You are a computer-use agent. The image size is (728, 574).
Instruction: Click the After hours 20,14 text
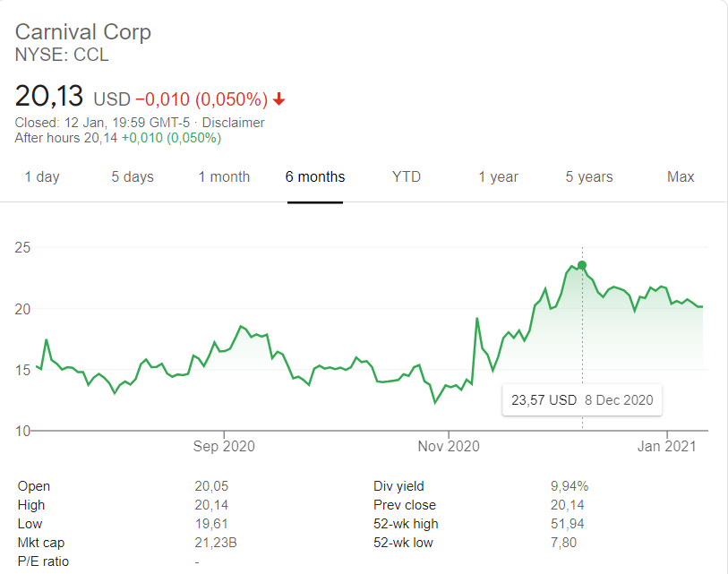[x=66, y=138]
